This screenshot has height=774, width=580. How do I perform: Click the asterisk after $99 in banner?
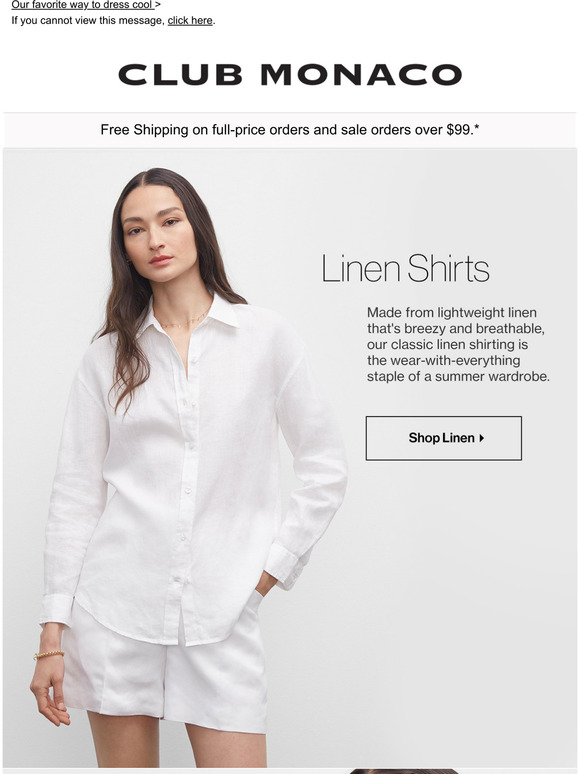476,127
